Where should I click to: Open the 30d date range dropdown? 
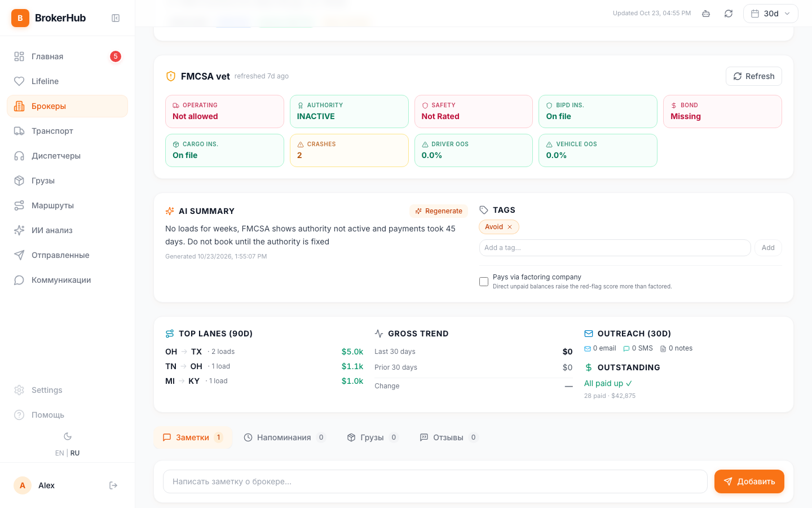pyautogui.click(x=771, y=14)
